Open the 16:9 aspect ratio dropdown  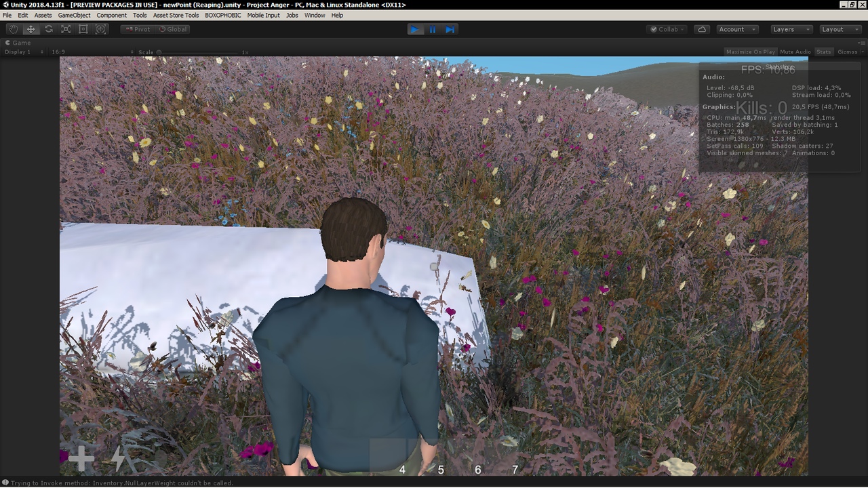tap(91, 52)
